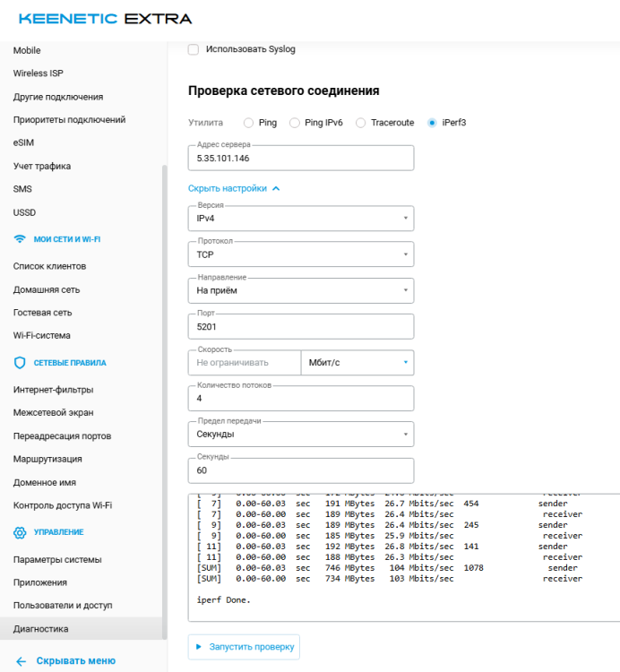The width and height of the screenshot is (620, 672).
Task: Open Wireless ISP in the sidebar
Action: click(39, 73)
